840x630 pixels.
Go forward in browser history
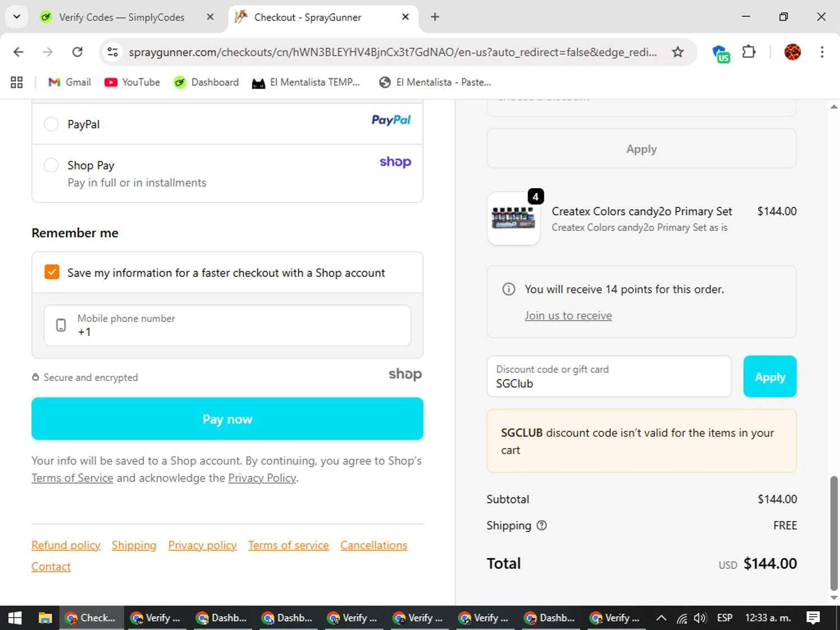[x=48, y=52]
